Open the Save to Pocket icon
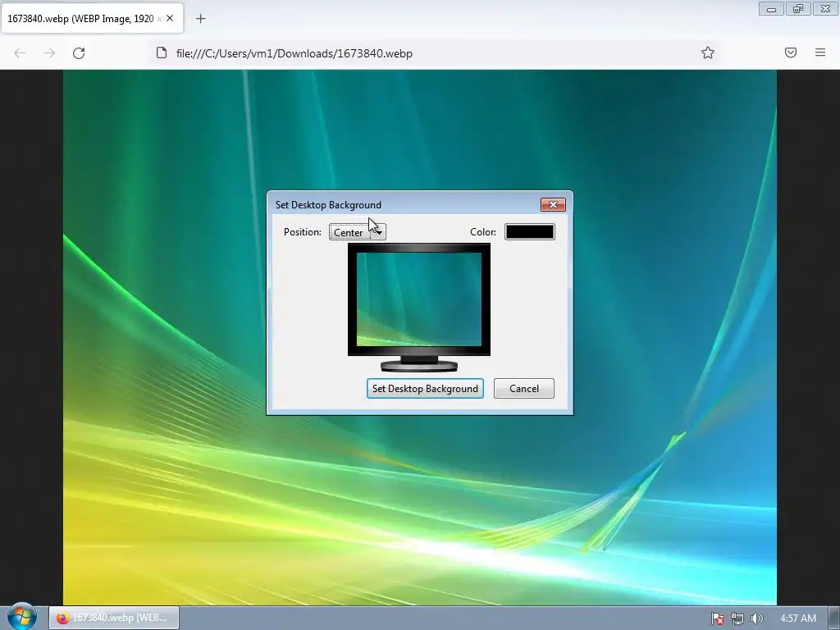Screen dimensions: 840x630 coord(791,52)
